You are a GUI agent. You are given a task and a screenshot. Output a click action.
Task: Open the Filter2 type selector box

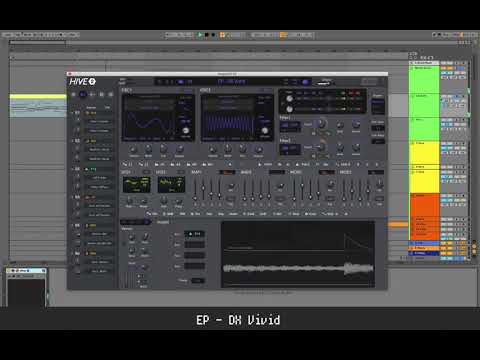(290, 149)
